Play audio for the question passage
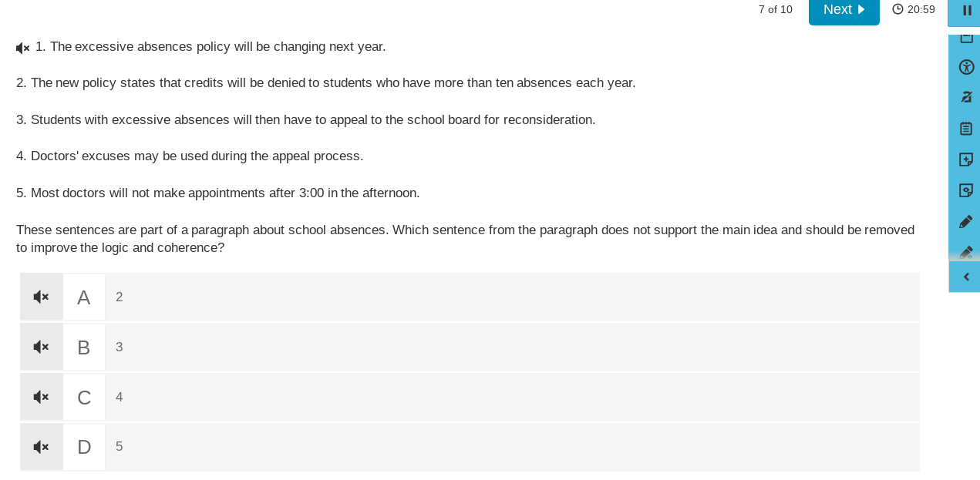The height and width of the screenshot is (480, 980). pyautogui.click(x=22, y=47)
